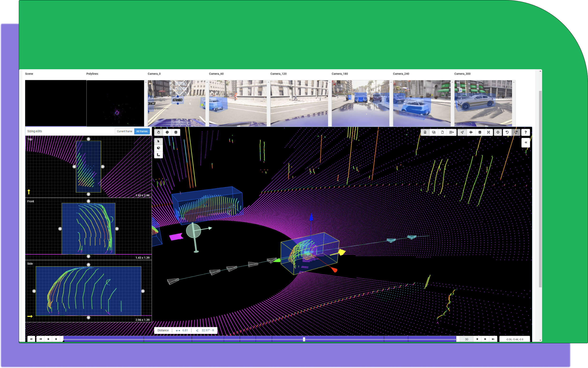This screenshot has height=368, width=588.
Task: Open the settings sliders dropdown
Action: (x=451, y=132)
